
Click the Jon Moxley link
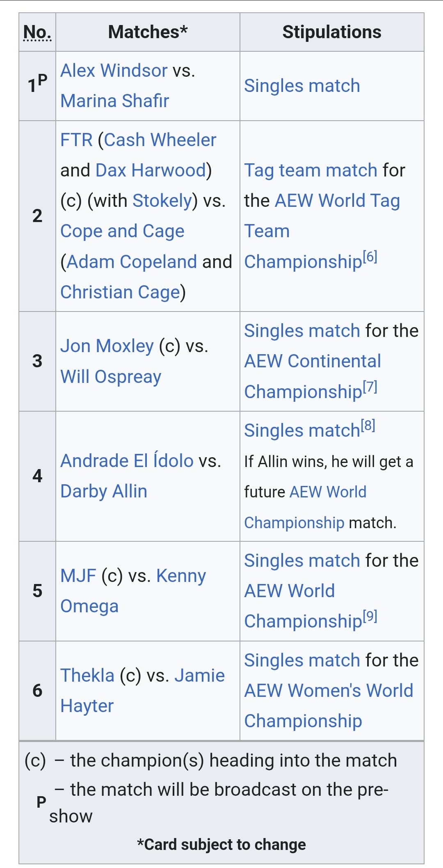(107, 346)
